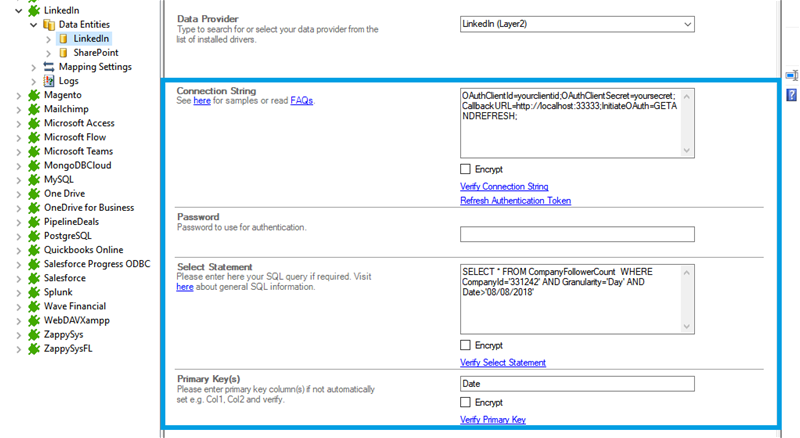Select the LinkedIn data entity

(91, 39)
